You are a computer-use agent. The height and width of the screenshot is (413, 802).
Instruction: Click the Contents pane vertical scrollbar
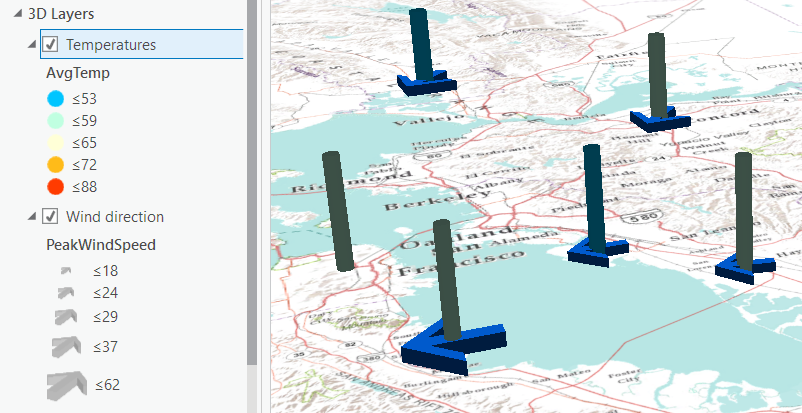pyautogui.click(x=252, y=183)
